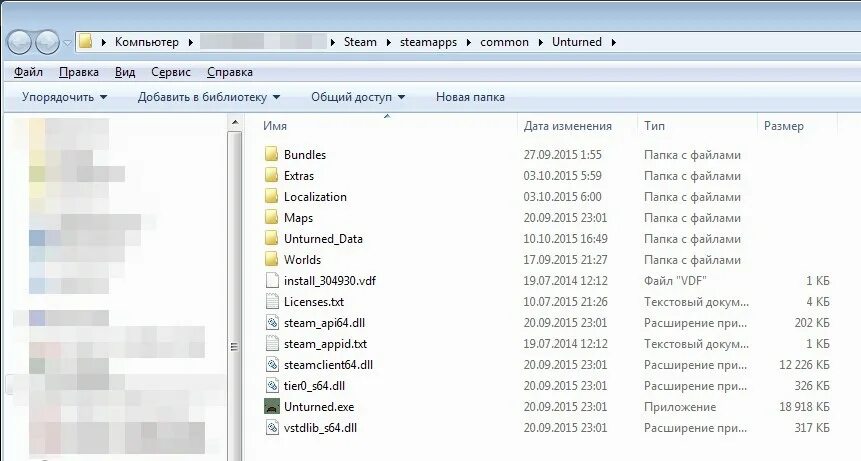The image size is (861, 461).
Task: Open the Файл menu
Action: point(28,72)
